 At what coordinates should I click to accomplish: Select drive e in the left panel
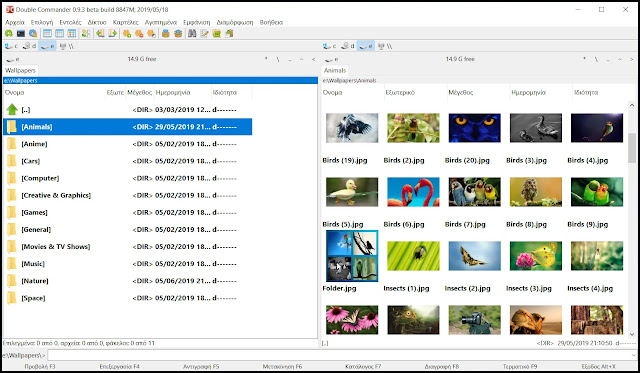[47, 46]
